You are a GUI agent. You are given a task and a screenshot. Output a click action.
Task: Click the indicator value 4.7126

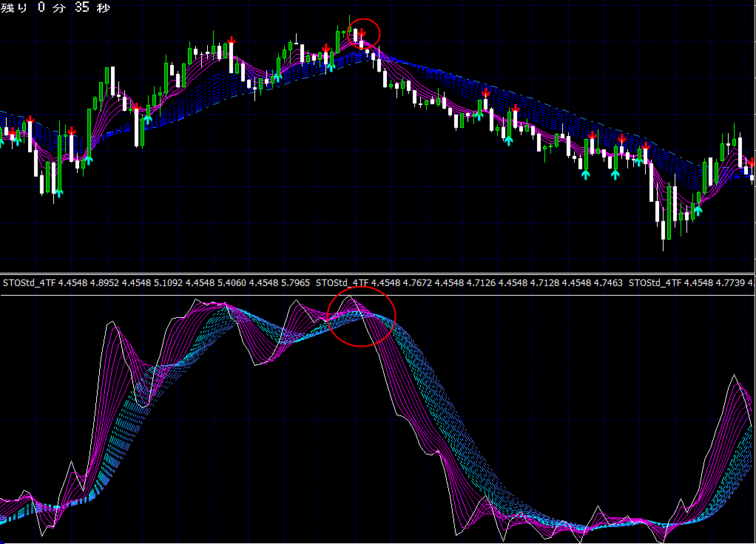click(481, 283)
